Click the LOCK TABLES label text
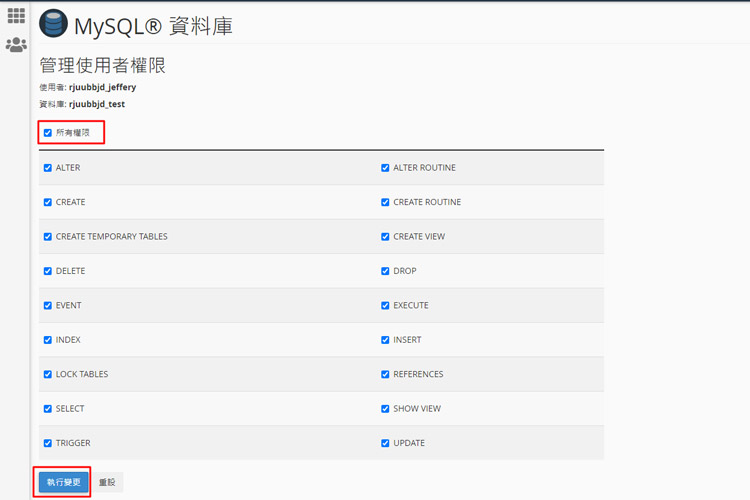Viewport: 750px width, 500px height. 82,374
